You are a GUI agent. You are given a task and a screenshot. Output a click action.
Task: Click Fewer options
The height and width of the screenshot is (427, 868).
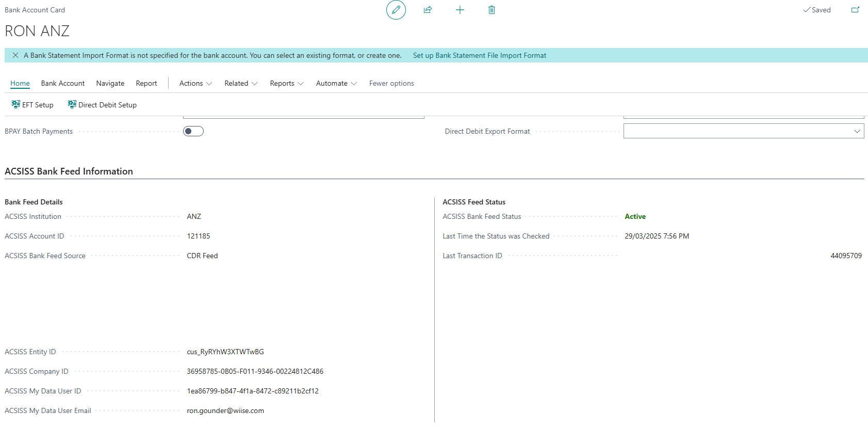(391, 83)
